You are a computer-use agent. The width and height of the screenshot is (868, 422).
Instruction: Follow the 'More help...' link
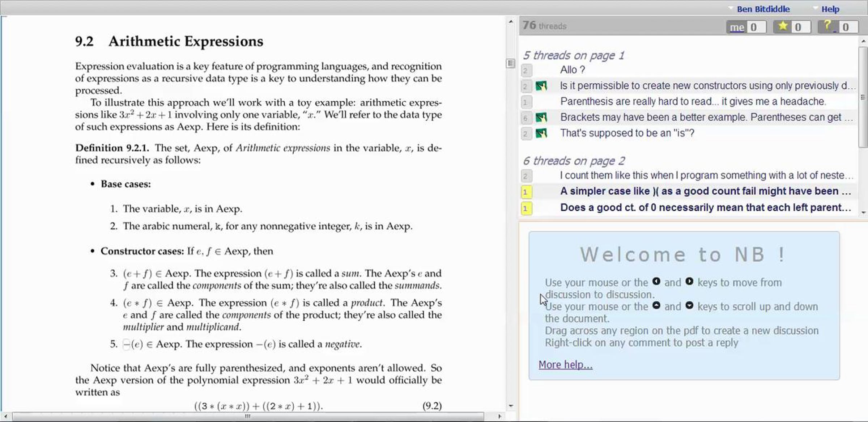(x=565, y=365)
